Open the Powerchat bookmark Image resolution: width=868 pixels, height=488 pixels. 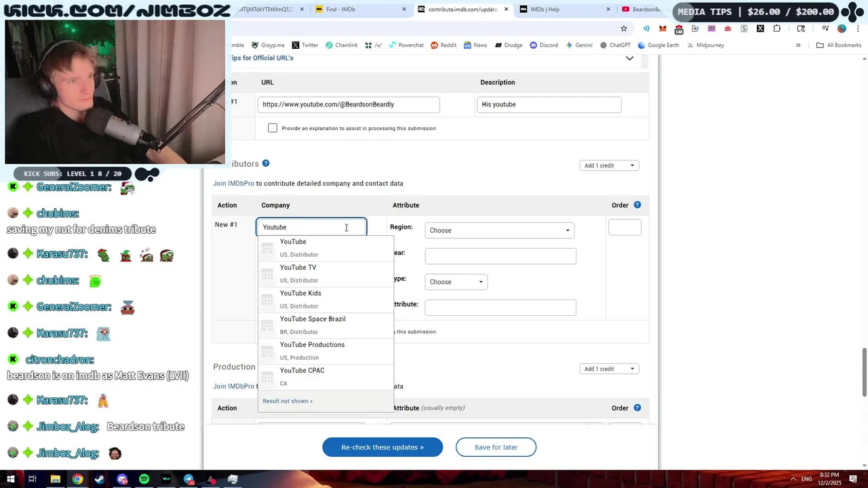pos(406,45)
